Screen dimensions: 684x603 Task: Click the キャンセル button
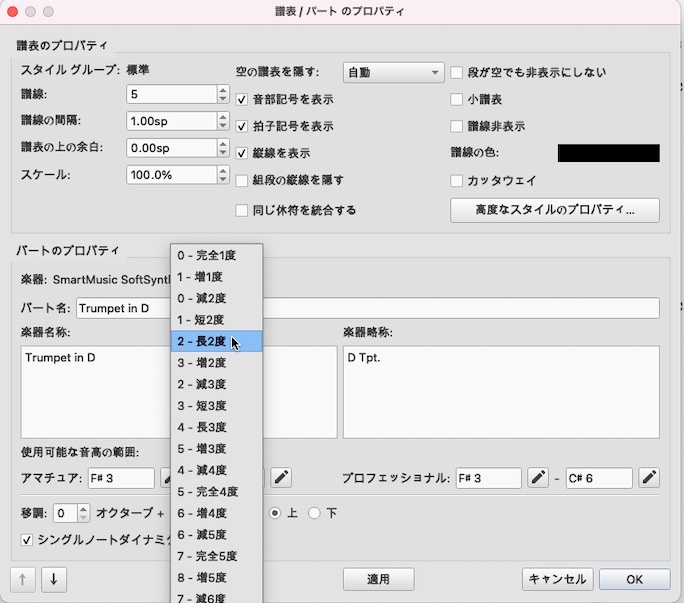pos(557,579)
